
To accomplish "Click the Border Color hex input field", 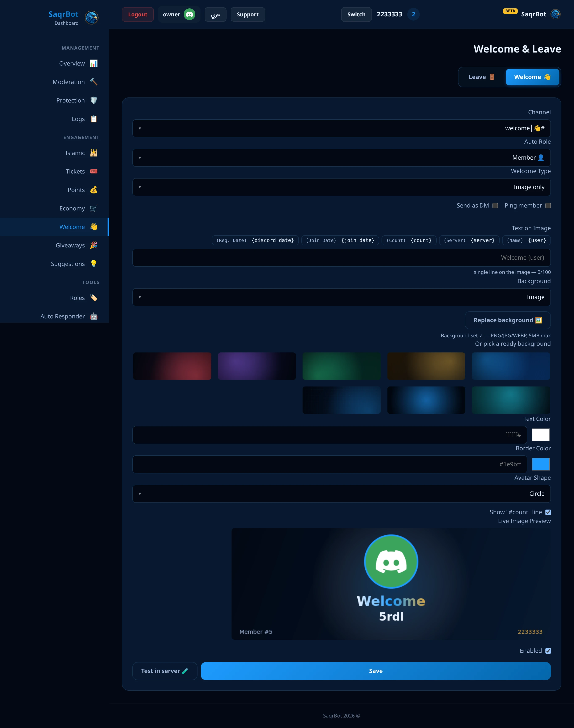I will pos(330,464).
